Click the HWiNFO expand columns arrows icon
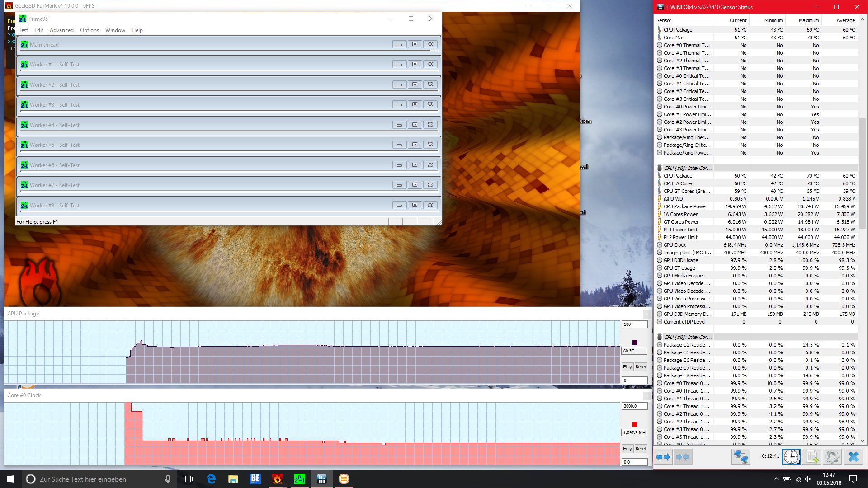 tap(663, 457)
